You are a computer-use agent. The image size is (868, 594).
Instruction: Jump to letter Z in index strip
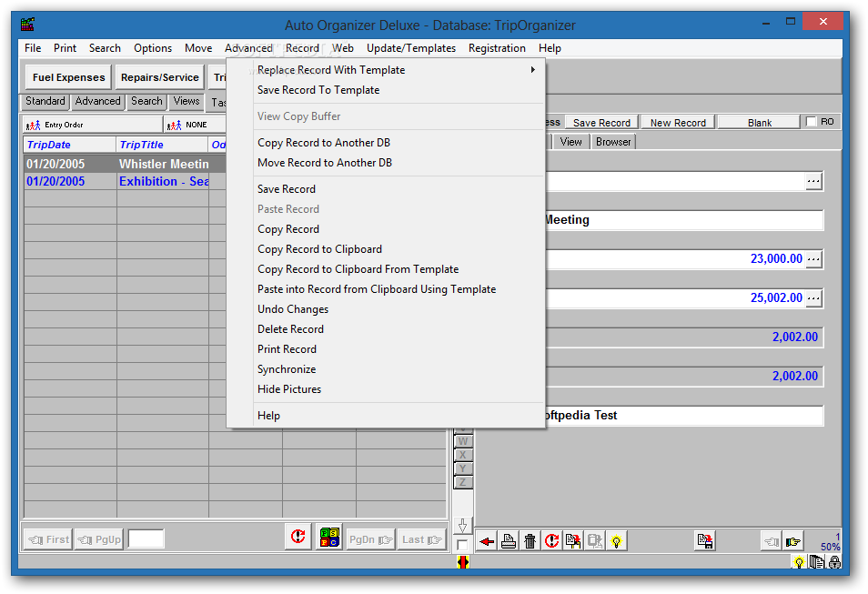coord(463,482)
